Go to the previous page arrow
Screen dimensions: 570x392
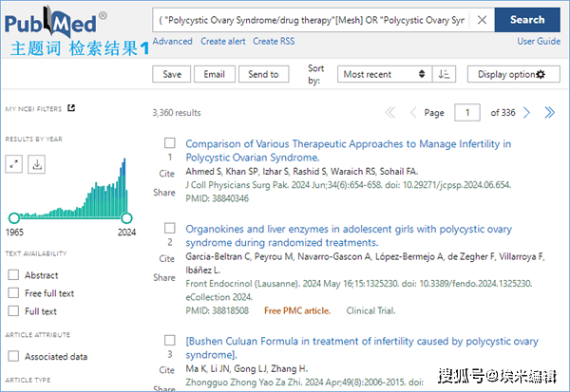413,113
